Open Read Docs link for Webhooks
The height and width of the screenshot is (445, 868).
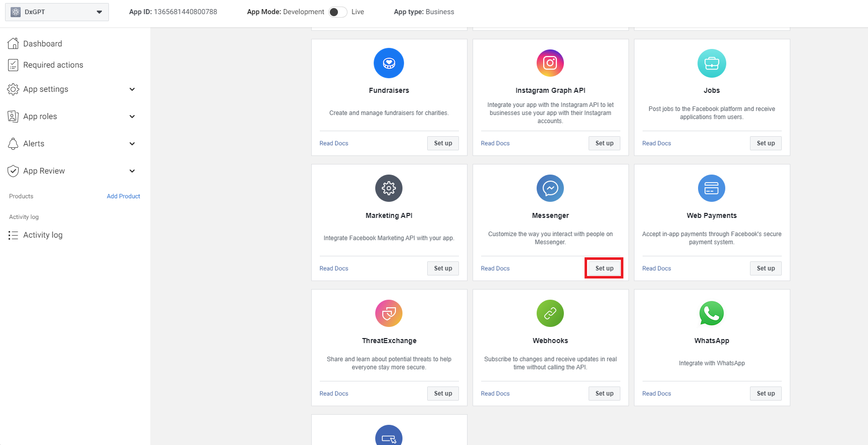tap(495, 394)
